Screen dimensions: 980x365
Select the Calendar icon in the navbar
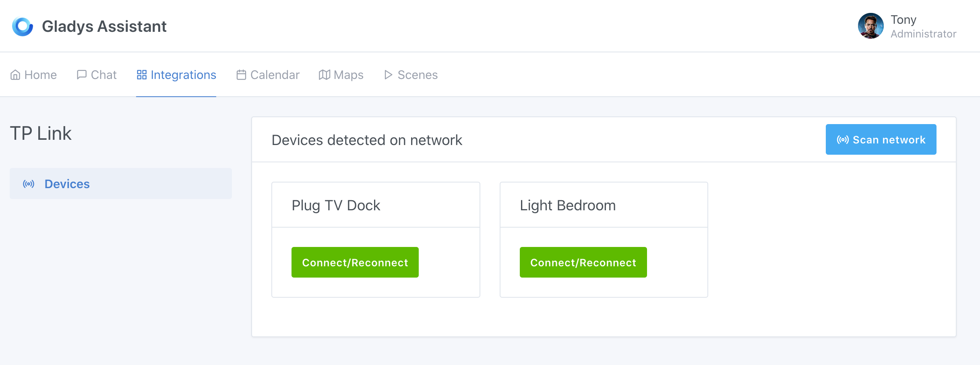pos(241,75)
